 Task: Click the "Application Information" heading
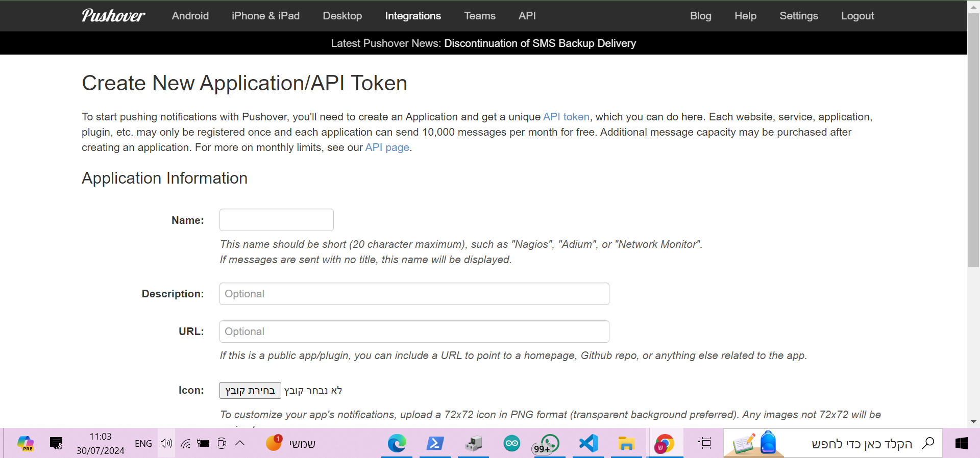164,178
